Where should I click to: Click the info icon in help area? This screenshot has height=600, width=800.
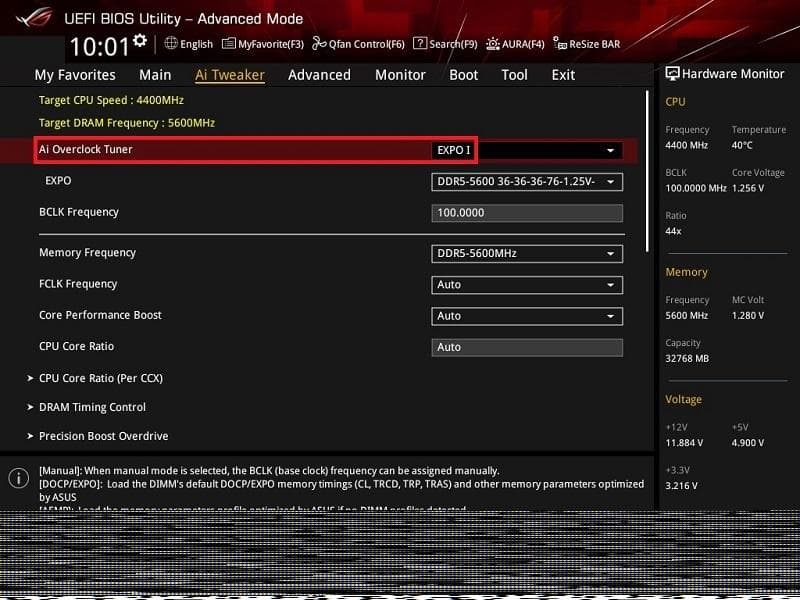pos(19,478)
